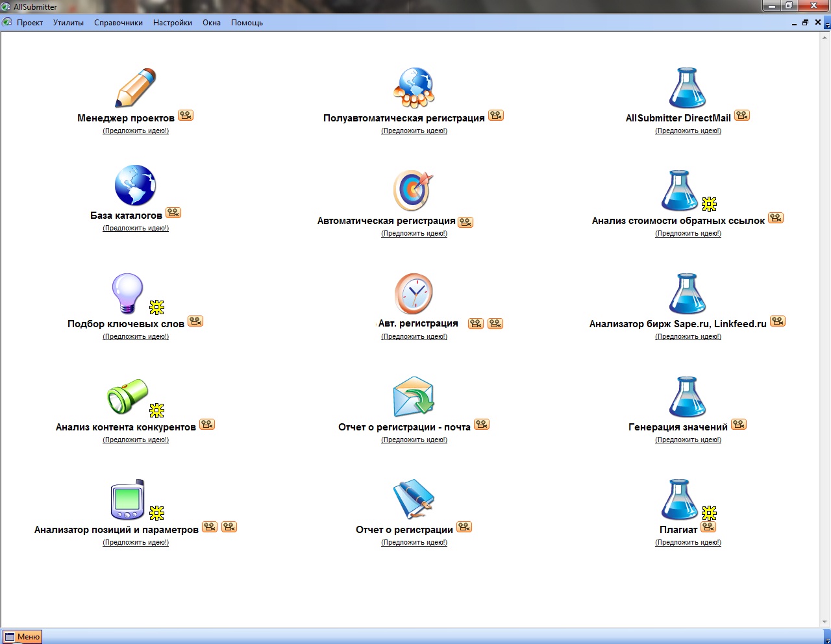Click Предложить идею under Отчет о регистрации - почта
This screenshot has width=831, height=644.
(x=414, y=440)
